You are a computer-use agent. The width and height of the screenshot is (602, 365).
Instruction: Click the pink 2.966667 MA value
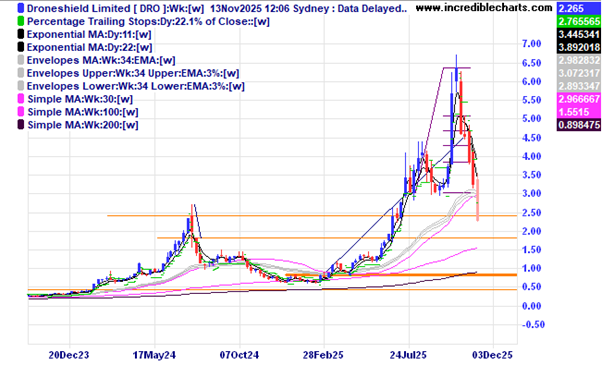coord(579,99)
